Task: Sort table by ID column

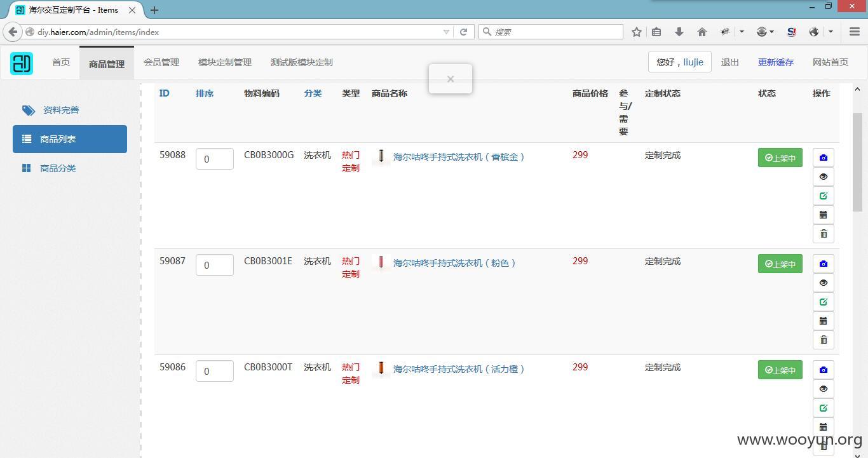Action: pos(164,93)
